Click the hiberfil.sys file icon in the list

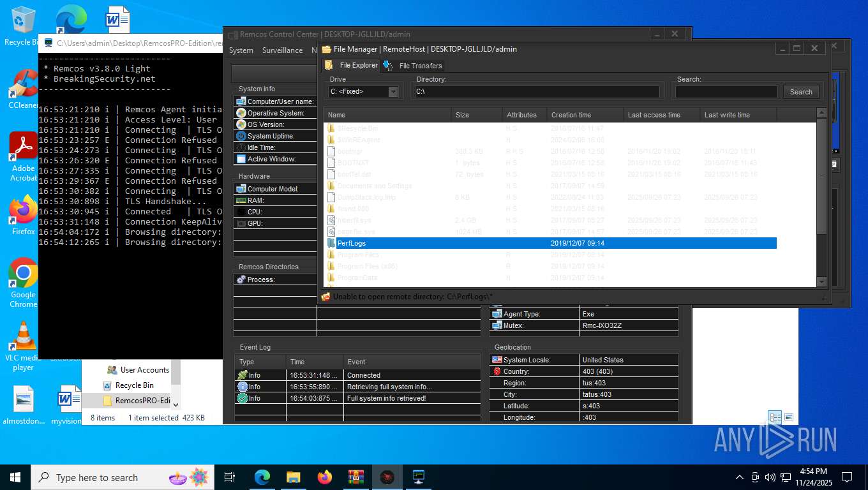coord(331,220)
